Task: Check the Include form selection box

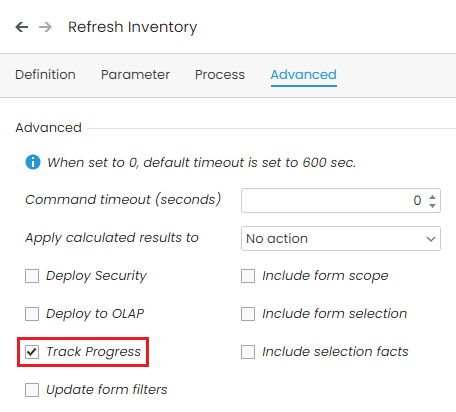Action: tap(248, 314)
